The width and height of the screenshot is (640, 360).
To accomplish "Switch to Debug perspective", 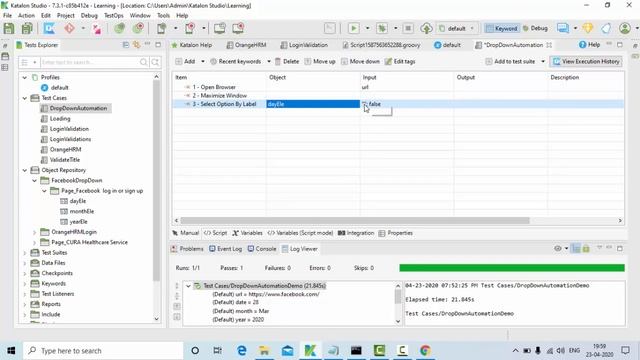I will point(535,28).
